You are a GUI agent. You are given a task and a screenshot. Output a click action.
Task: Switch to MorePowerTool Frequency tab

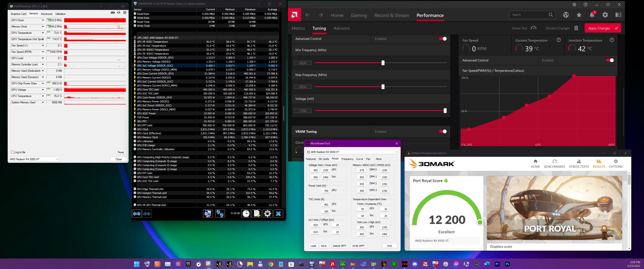[347, 159]
